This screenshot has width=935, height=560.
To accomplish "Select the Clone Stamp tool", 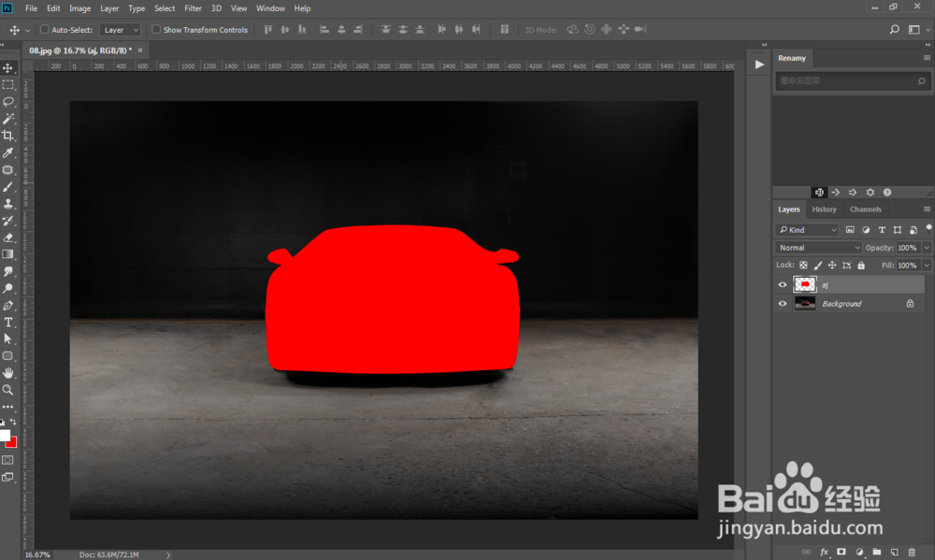I will pos(7,204).
